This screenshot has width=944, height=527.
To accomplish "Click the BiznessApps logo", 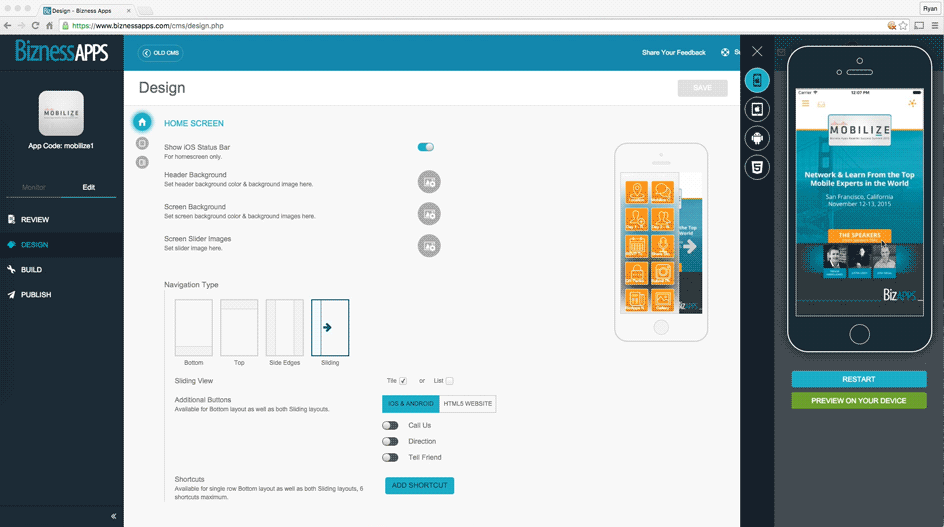I will [61, 51].
